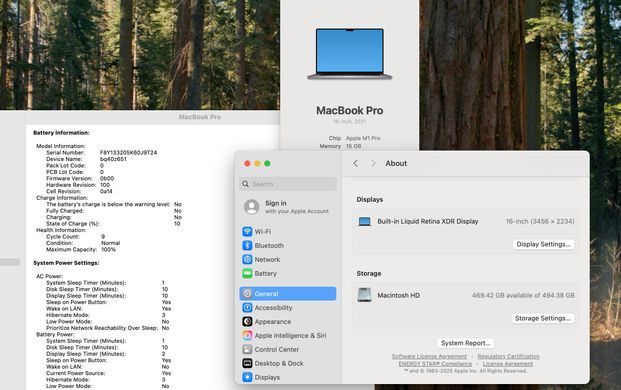
Task: Click the MacBook Pro title in System Report
Action: coord(200,117)
